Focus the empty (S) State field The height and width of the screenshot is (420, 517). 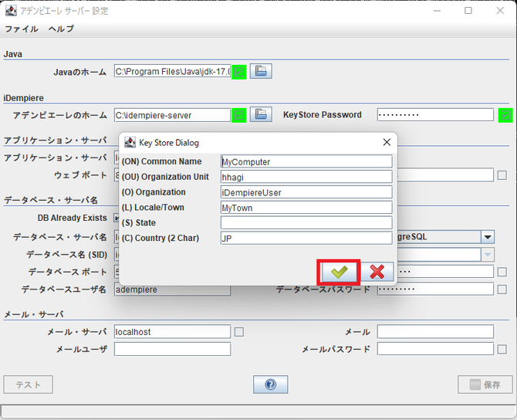pyautogui.click(x=306, y=222)
